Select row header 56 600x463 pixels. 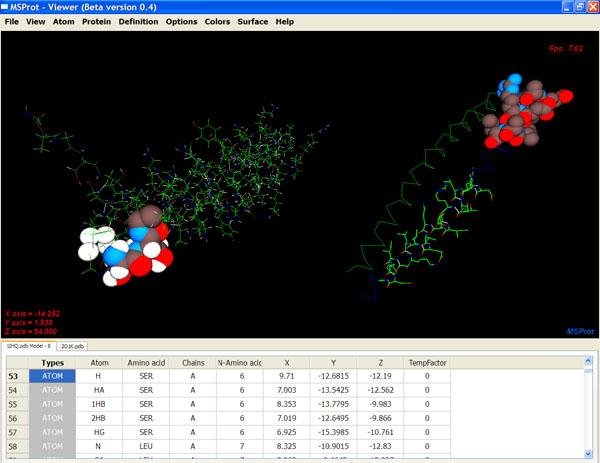[18, 418]
